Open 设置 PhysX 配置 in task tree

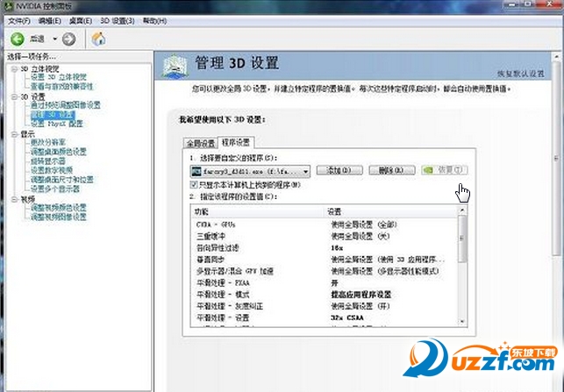point(57,124)
